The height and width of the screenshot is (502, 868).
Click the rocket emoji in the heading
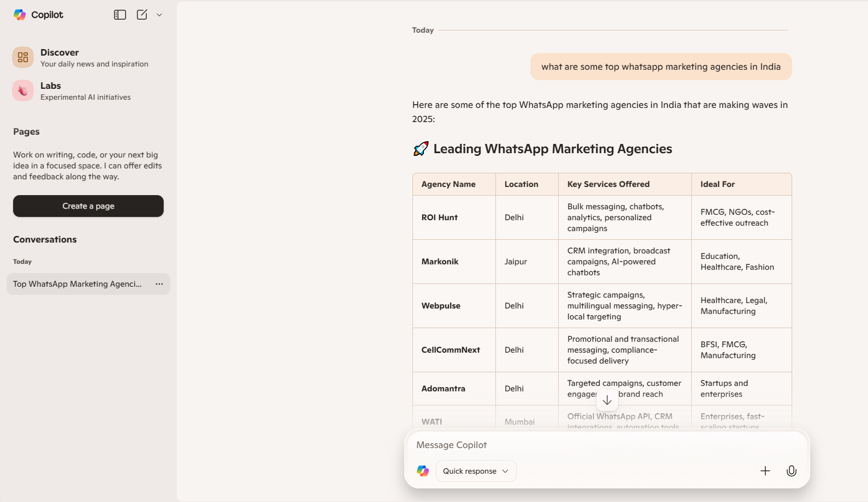421,149
